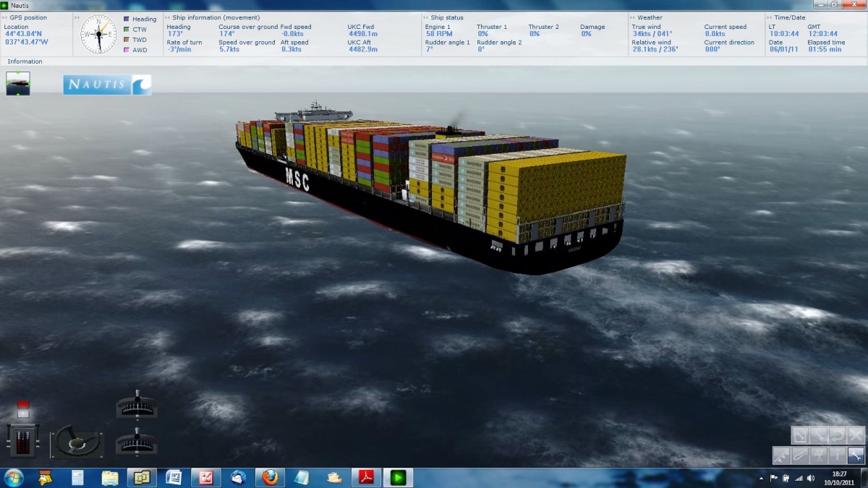
Task: Toggle the CTW color legend swatch
Action: coord(127,30)
